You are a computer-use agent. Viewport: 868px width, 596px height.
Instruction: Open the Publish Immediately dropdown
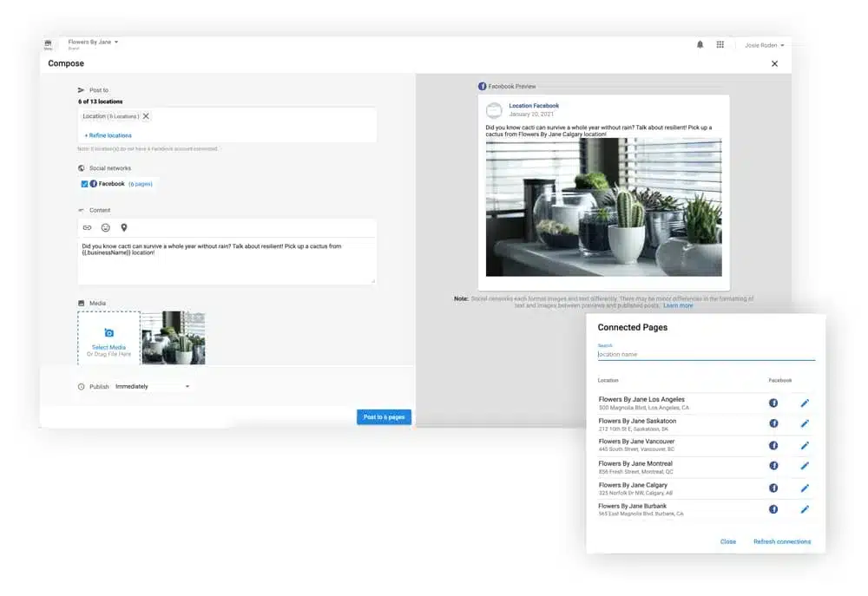[152, 386]
